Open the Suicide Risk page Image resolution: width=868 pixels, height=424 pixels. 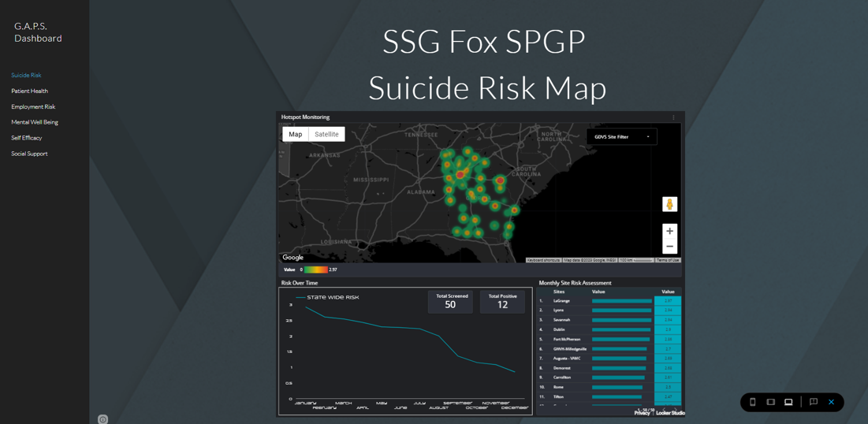pyautogui.click(x=27, y=76)
